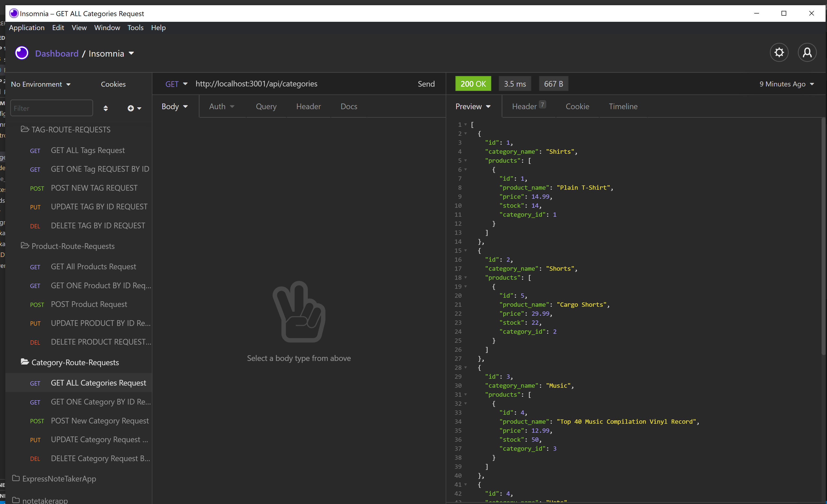Fold the object starting at line 15
827x504 pixels.
[466, 250]
